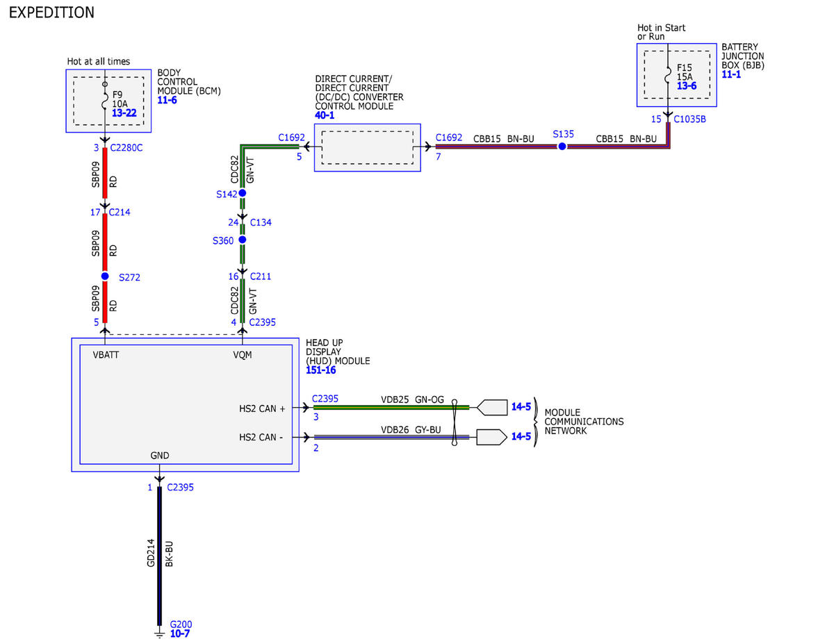Screen dimensions: 834x644
Task: Select BATTERY JUNCTION BOX (BJB) title
Action: tap(743, 56)
